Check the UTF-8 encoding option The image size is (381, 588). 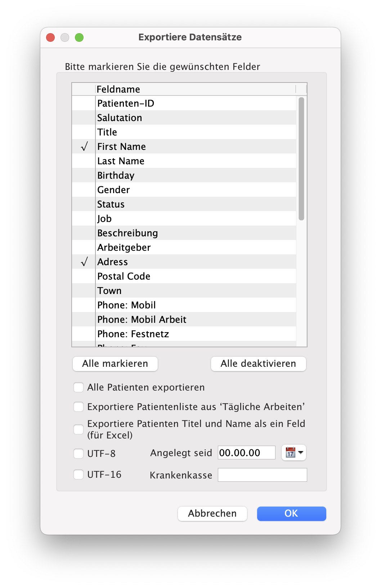point(79,453)
